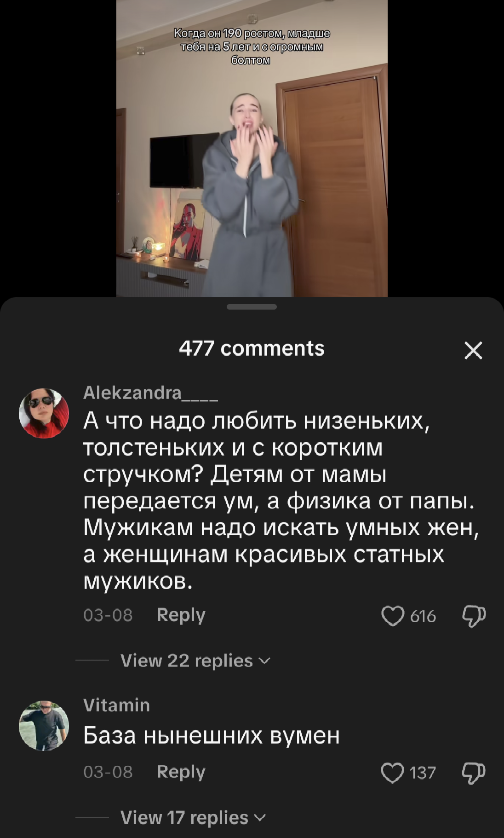
Task: Open Vitamin's profile picture
Action: pyautogui.click(x=44, y=726)
